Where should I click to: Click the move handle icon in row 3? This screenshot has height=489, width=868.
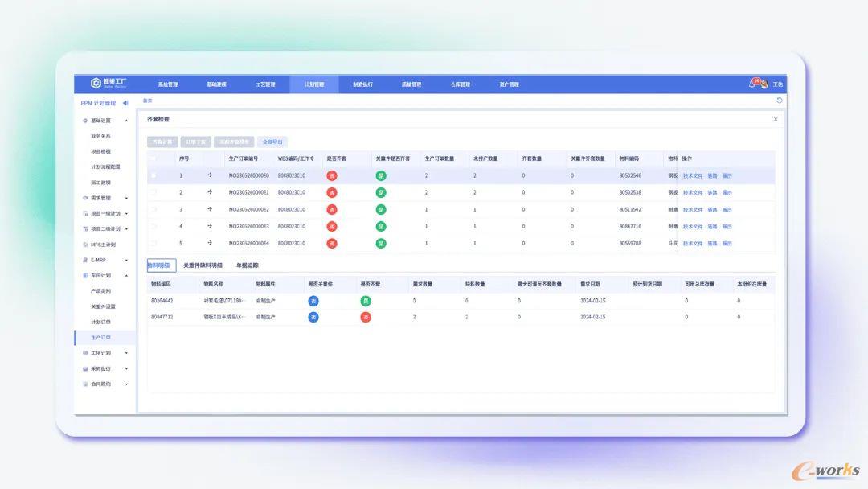click(x=210, y=209)
